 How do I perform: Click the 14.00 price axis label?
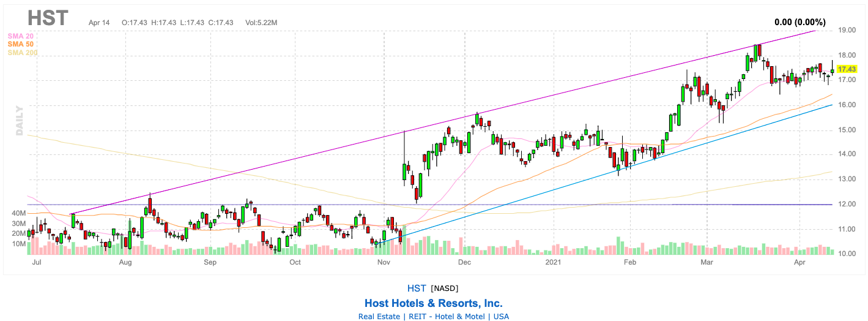847,154
